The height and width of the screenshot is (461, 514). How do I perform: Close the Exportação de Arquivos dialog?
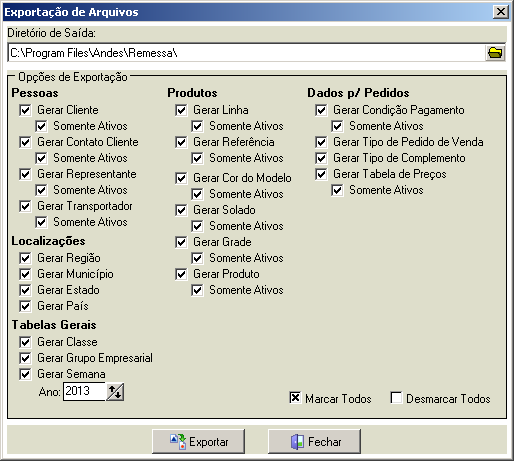[x=501, y=12]
